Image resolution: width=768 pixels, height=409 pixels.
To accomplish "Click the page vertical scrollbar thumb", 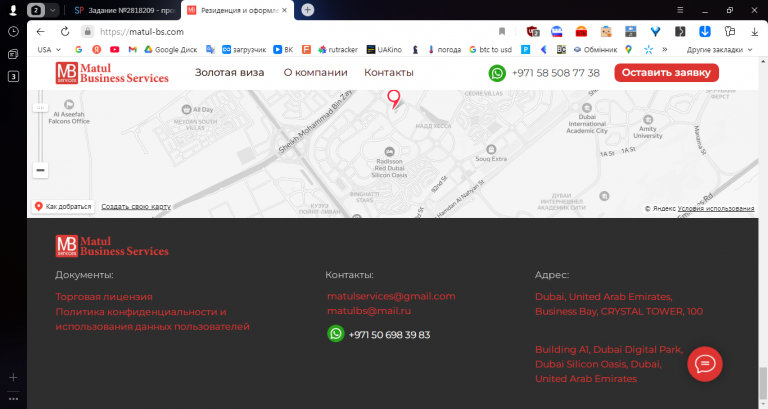I will (763, 383).
